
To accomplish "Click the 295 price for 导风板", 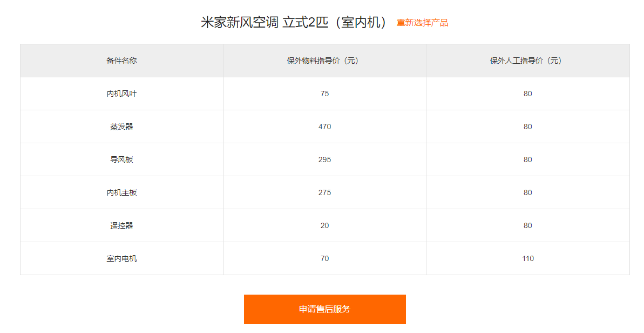I will (324, 159).
